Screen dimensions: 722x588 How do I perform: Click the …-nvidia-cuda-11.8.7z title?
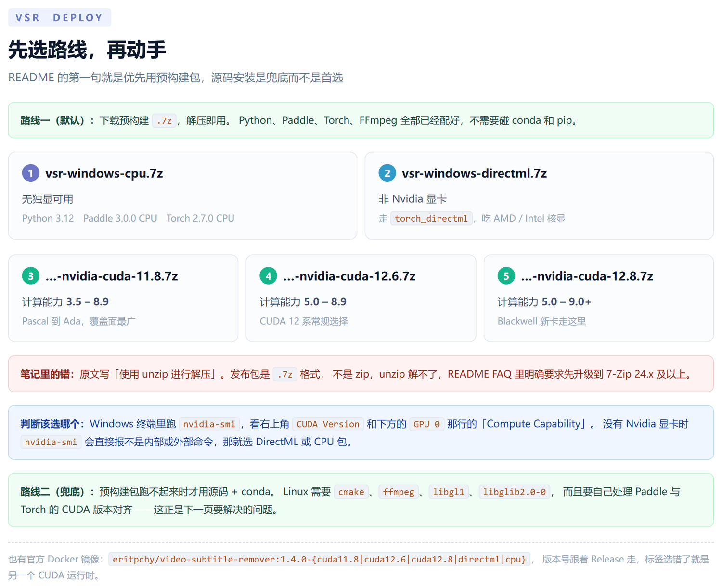pyautogui.click(x=112, y=276)
